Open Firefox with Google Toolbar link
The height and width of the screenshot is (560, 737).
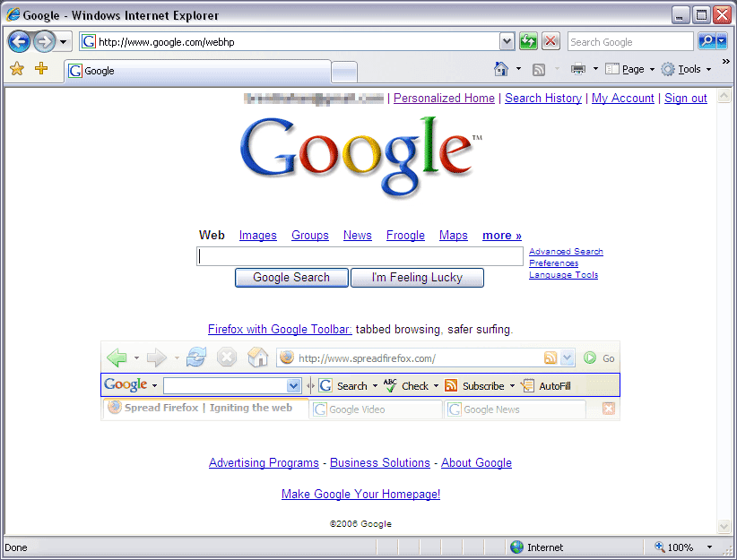280,329
